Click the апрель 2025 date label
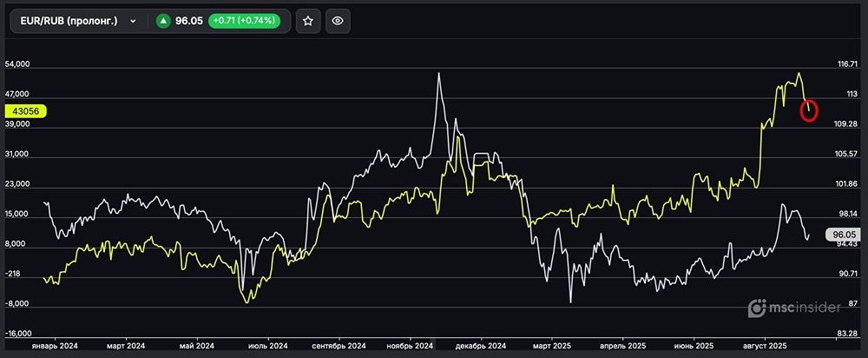This screenshot has height=358, width=868. pos(623,346)
